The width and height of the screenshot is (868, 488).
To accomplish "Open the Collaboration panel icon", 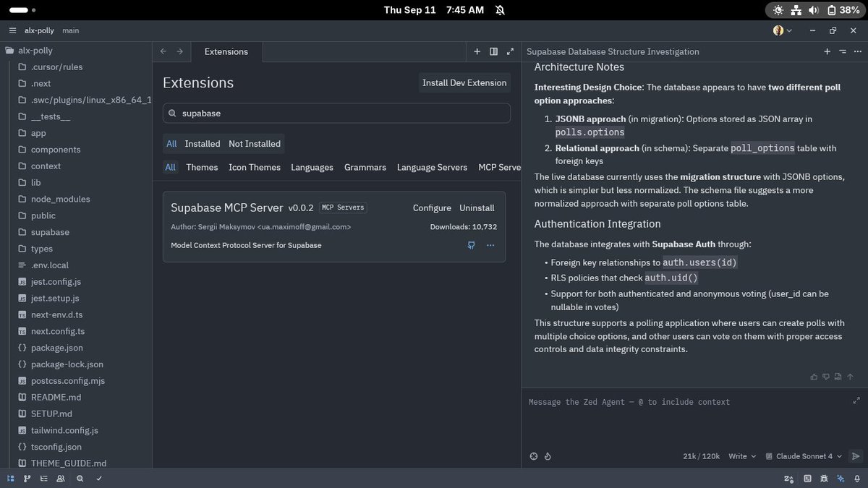I will tap(61, 479).
